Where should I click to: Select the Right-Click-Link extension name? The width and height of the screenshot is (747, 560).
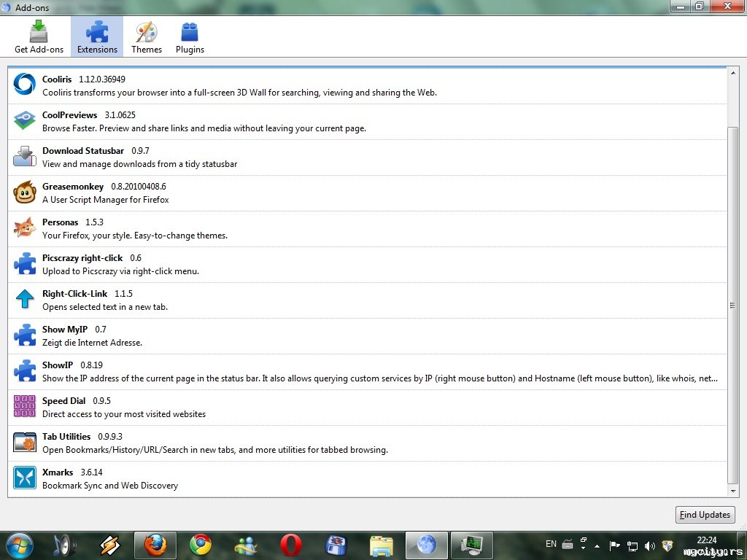click(x=75, y=293)
